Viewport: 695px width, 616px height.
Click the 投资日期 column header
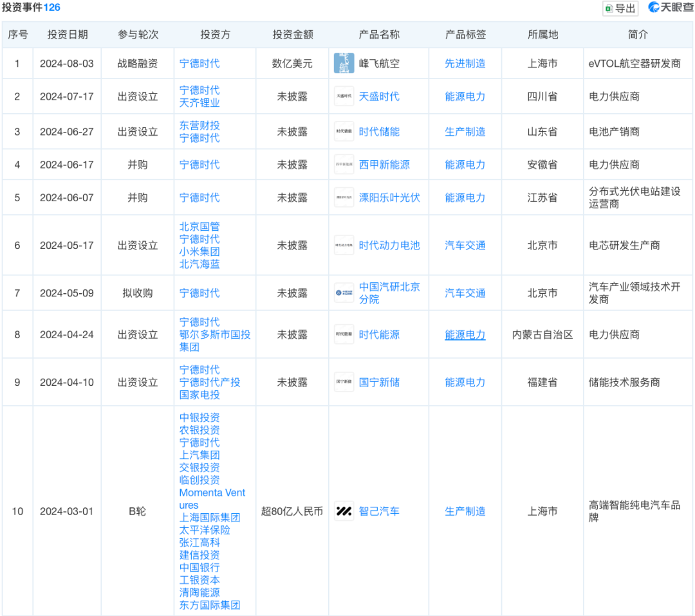[67, 35]
